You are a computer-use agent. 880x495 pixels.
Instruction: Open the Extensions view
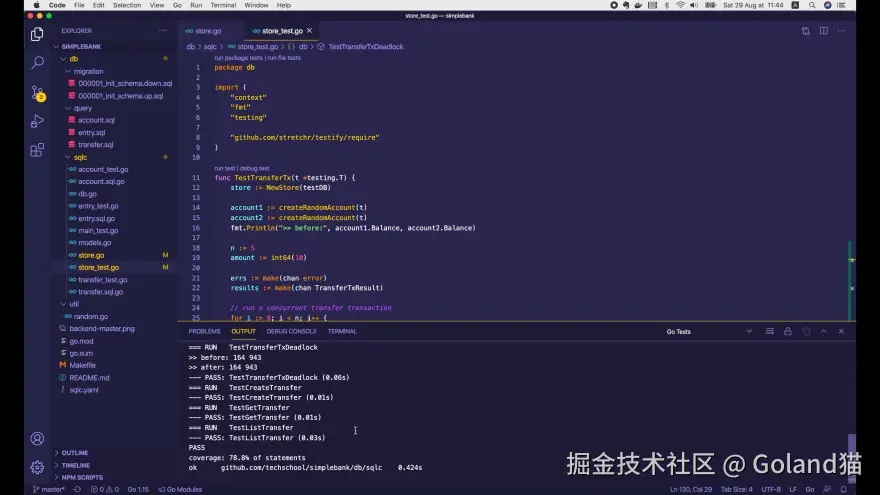37,150
